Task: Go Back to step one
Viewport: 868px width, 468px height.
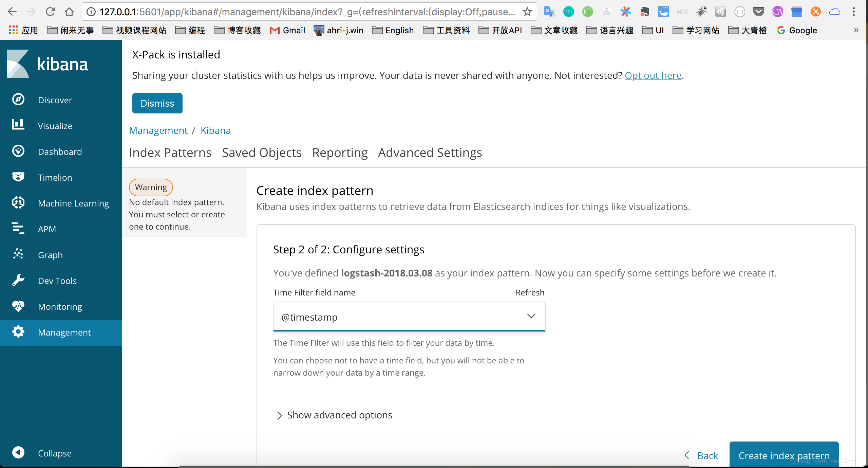Action: tap(701, 455)
